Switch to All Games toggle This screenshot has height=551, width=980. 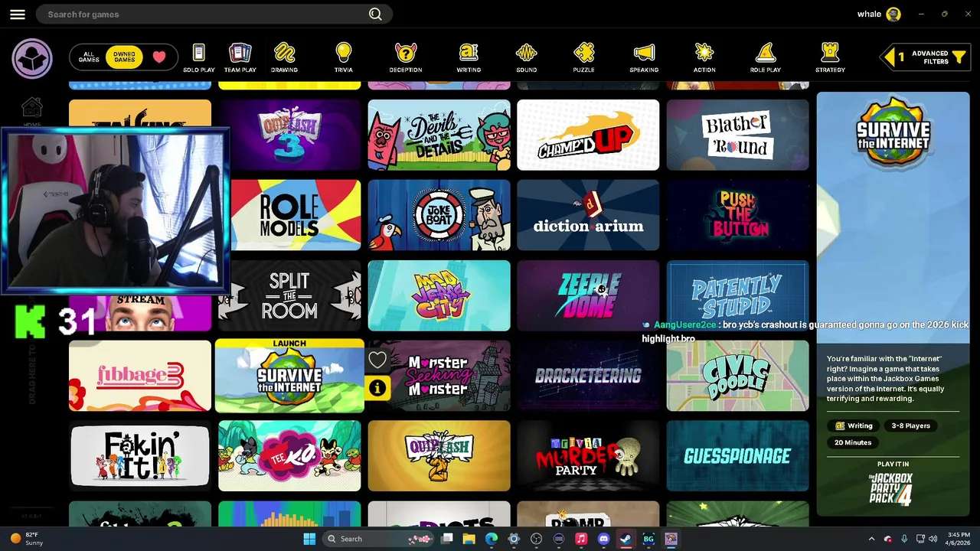[x=89, y=57]
